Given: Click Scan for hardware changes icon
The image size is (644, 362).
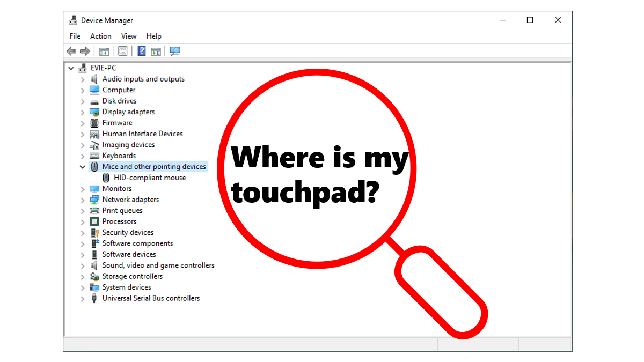Looking at the screenshot, I should pyautogui.click(x=174, y=51).
